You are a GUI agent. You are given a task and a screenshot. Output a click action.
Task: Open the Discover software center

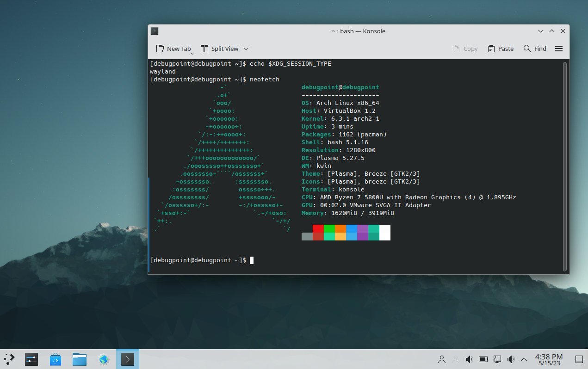[55, 359]
